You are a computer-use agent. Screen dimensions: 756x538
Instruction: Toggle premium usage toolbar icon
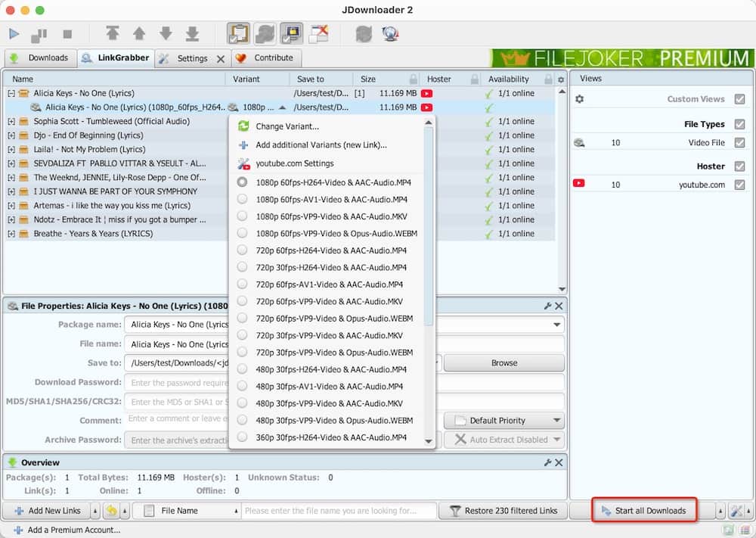click(292, 33)
